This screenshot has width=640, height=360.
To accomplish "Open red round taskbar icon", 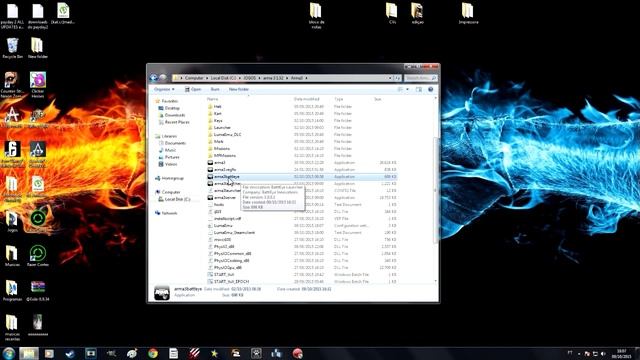I will 298,353.
